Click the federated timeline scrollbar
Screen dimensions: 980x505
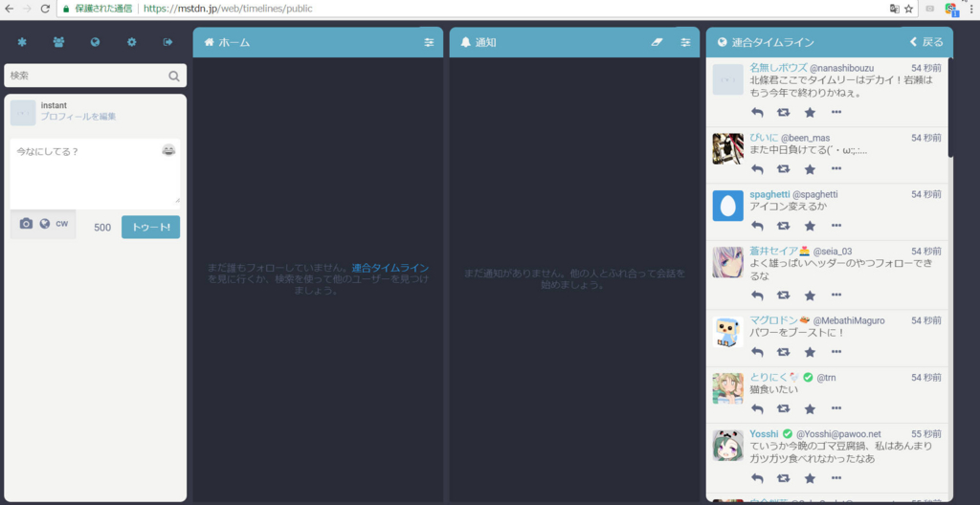click(950, 106)
